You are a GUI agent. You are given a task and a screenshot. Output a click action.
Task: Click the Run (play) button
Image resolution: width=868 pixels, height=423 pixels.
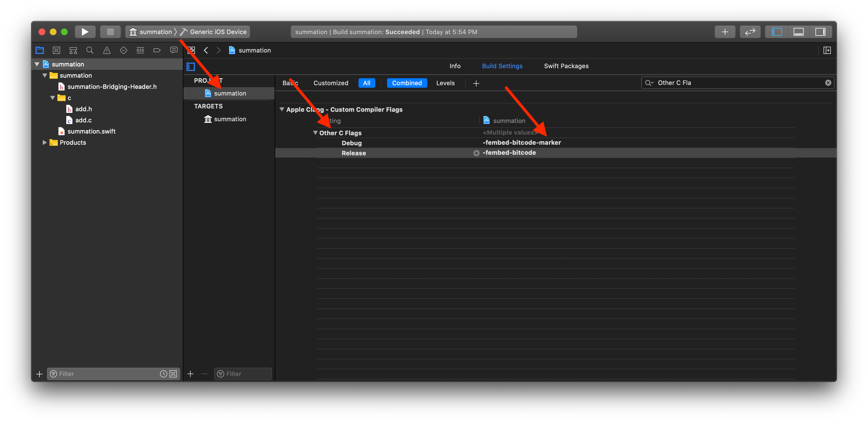tap(85, 32)
